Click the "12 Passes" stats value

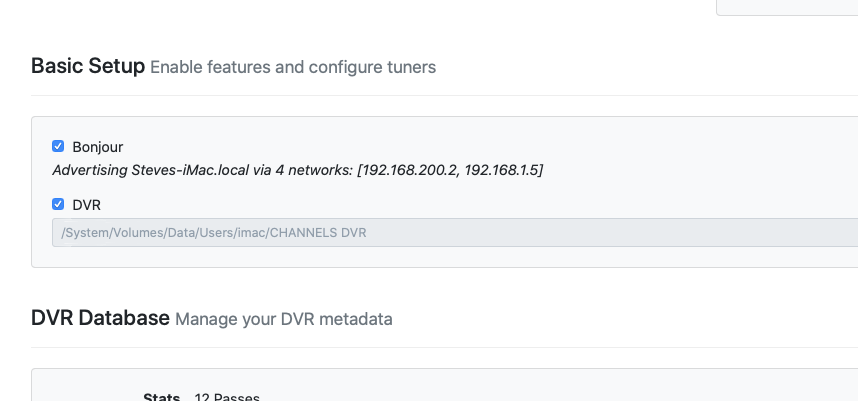227,397
